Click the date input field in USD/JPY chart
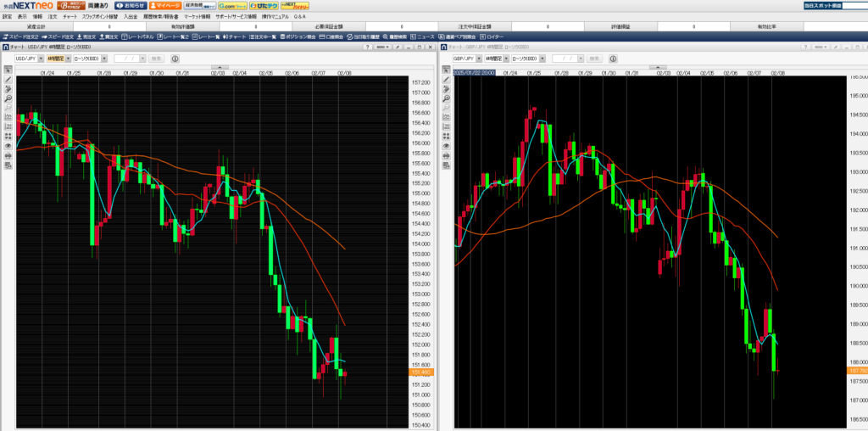 click(x=129, y=59)
